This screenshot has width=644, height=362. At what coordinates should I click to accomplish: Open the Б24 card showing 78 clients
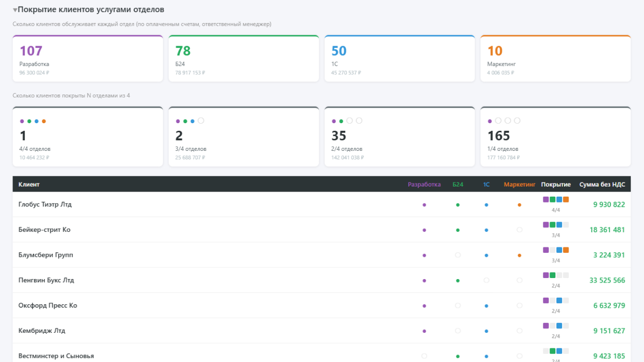coord(244,58)
